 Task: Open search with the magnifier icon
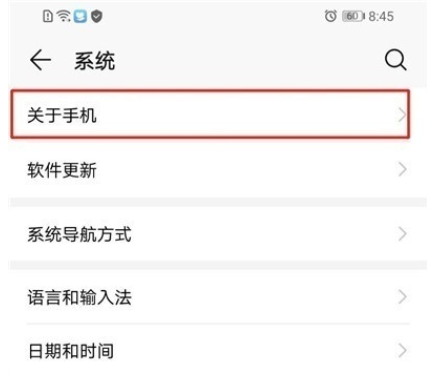[396, 60]
